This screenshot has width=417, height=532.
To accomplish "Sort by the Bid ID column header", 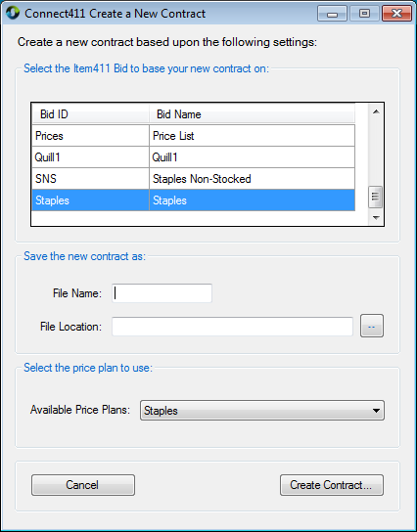I will [90, 114].
